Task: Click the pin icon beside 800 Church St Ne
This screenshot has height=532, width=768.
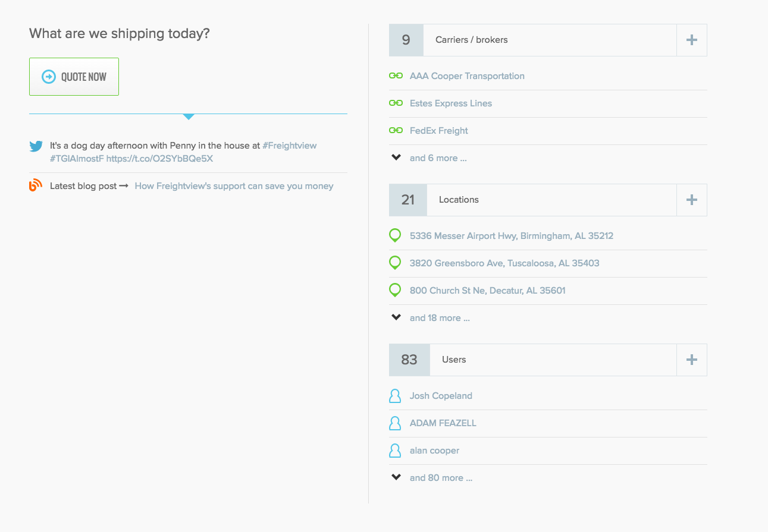Action: (395, 291)
